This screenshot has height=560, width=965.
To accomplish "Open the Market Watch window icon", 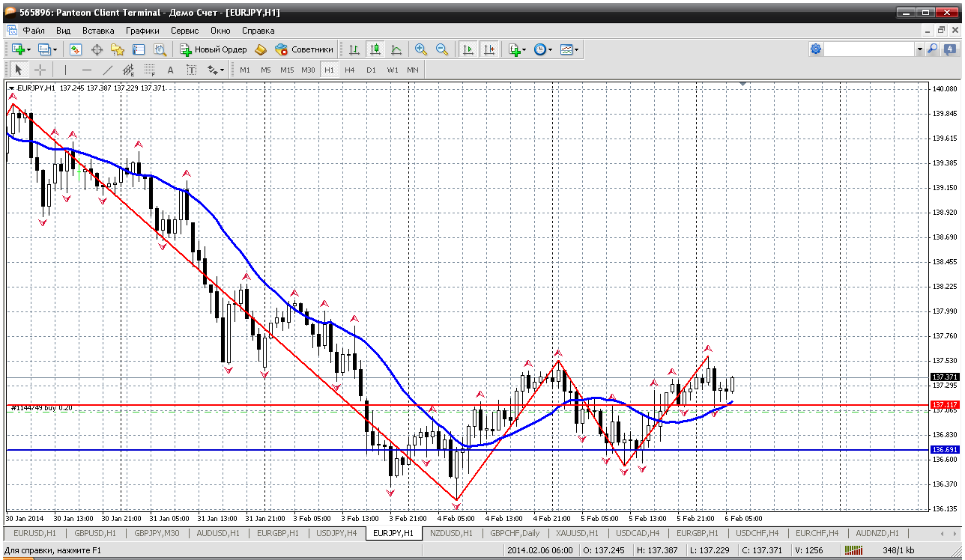I will click(x=76, y=49).
